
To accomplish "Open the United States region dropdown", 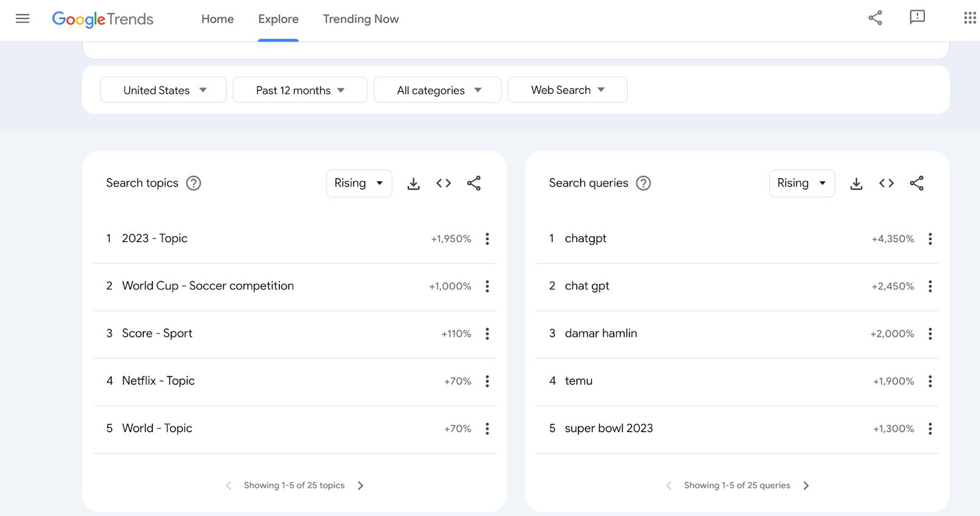I will [x=164, y=90].
